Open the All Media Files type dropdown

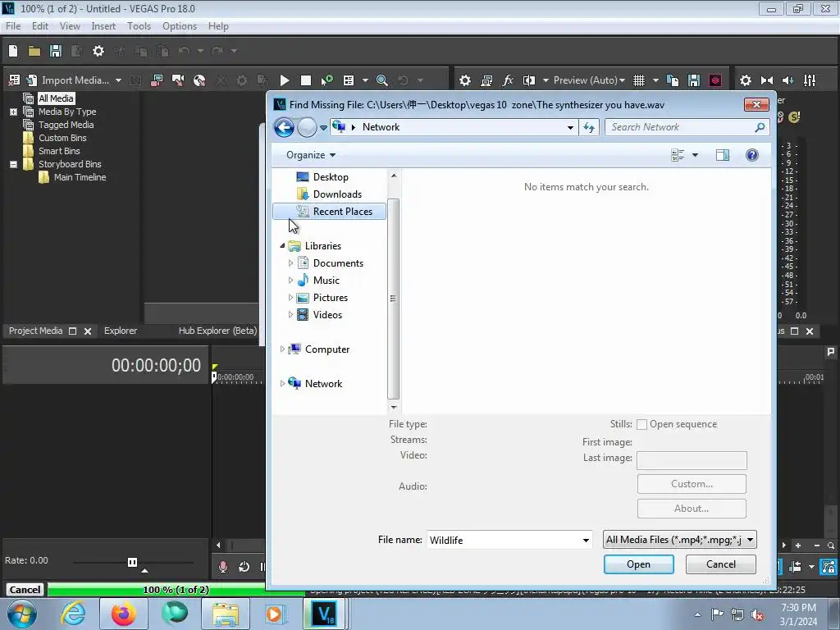click(x=680, y=540)
